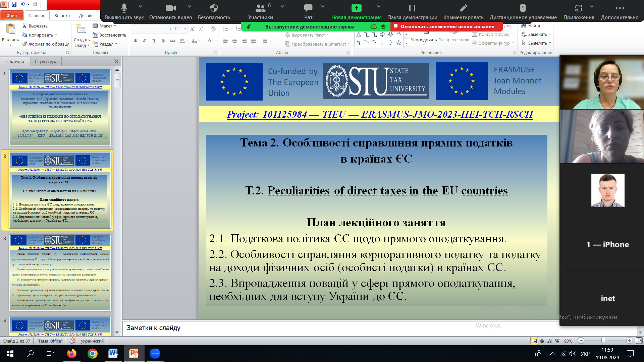Open Word from Windows taskbar
Screen dimensions: 644x362
[x=113, y=353]
